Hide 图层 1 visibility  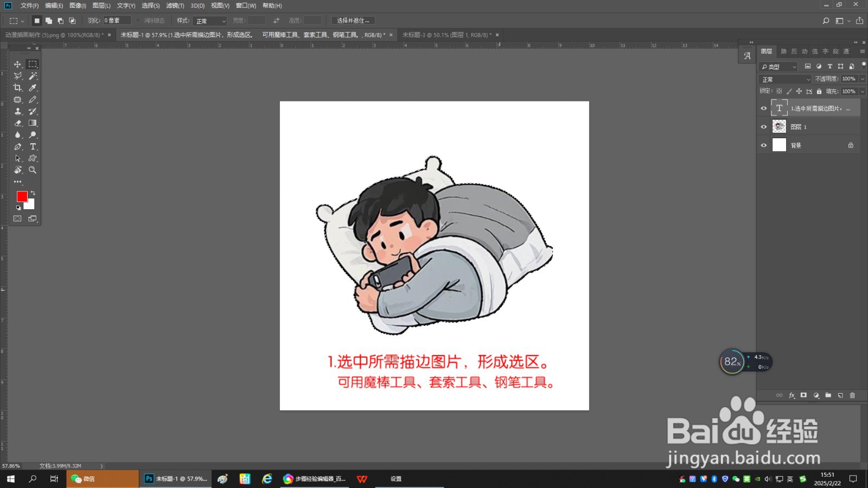764,126
